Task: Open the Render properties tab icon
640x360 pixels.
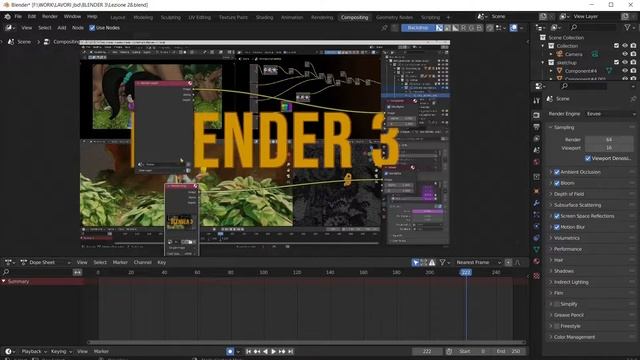Action: (537, 116)
